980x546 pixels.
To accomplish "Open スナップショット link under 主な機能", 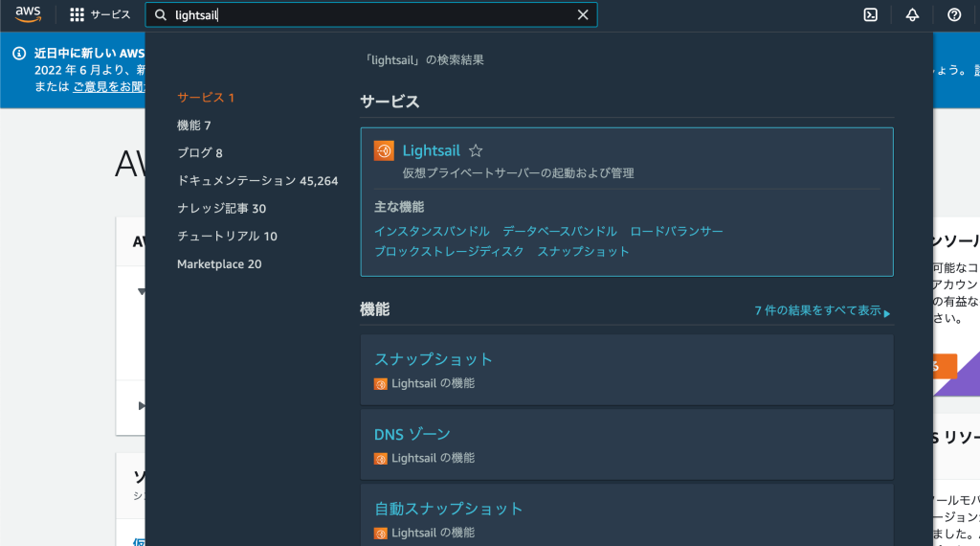I will [583, 251].
